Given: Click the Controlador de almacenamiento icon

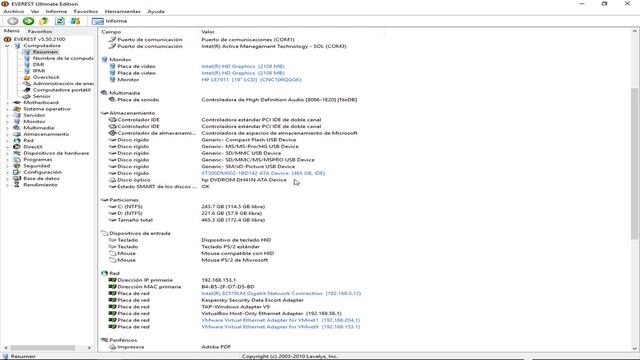Looking at the screenshot, I should tap(112, 133).
